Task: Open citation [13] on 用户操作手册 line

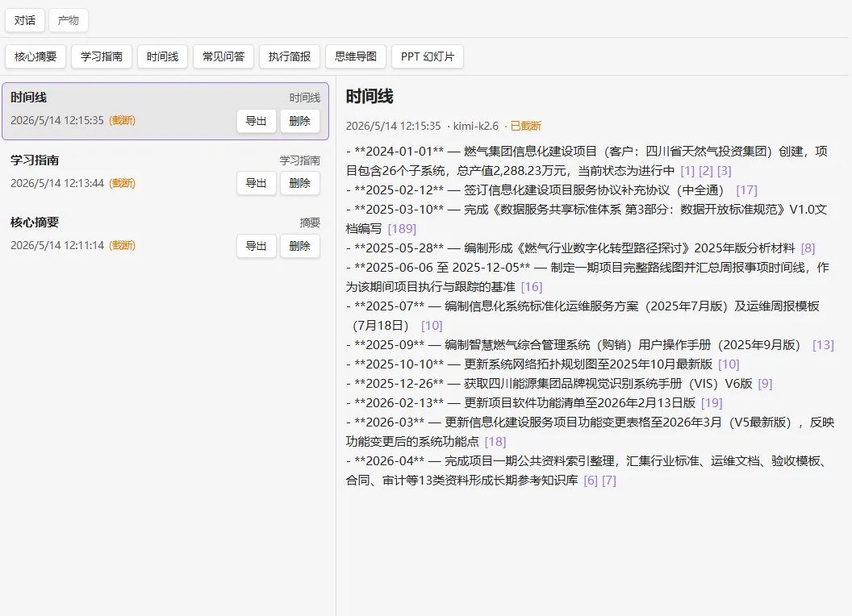Action: (823, 345)
